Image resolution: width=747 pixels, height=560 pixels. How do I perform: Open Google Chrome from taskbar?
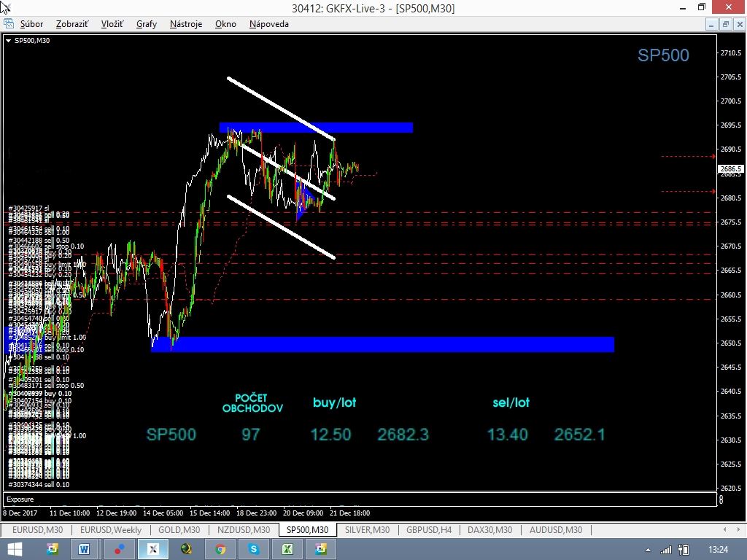point(220,550)
